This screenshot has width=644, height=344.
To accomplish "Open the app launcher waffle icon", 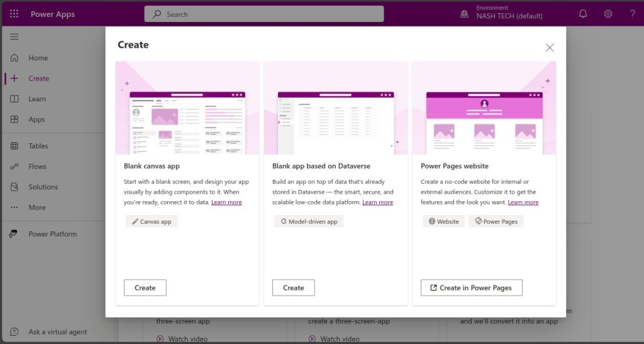I will click(14, 14).
